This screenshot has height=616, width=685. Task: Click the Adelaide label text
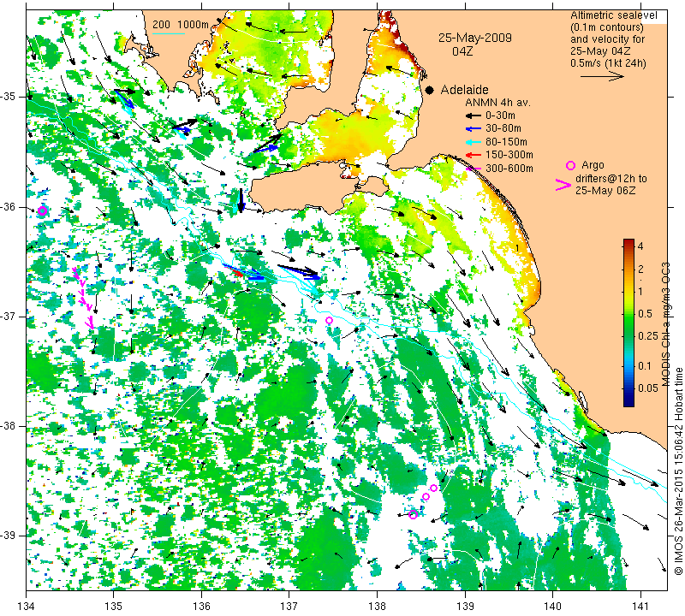pos(464,90)
